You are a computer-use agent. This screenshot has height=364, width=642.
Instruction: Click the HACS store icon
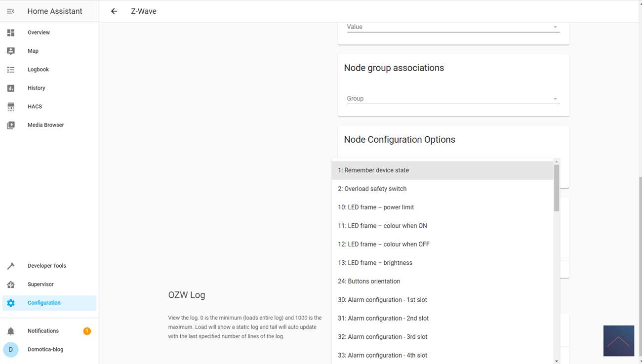[x=11, y=107]
